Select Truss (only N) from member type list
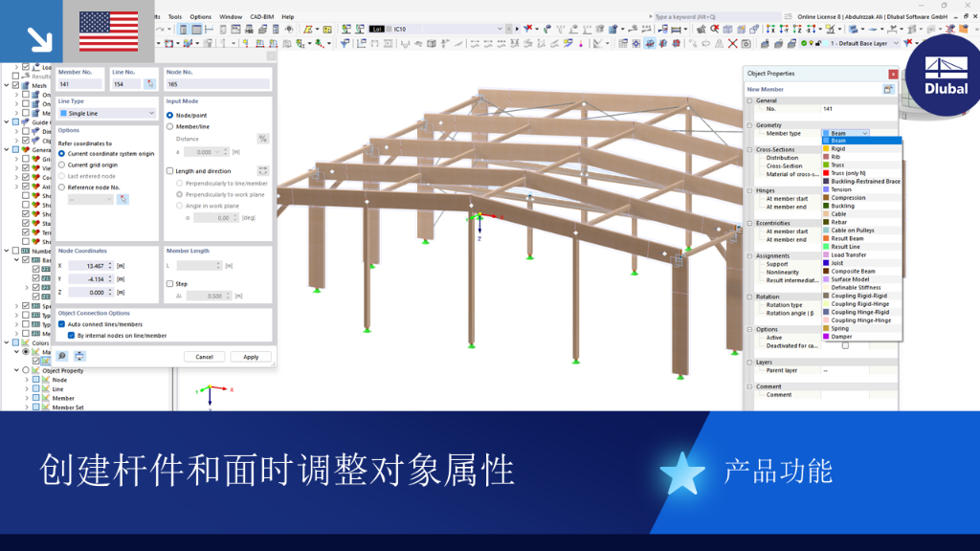Image resolution: width=980 pixels, height=551 pixels. point(861,173)
